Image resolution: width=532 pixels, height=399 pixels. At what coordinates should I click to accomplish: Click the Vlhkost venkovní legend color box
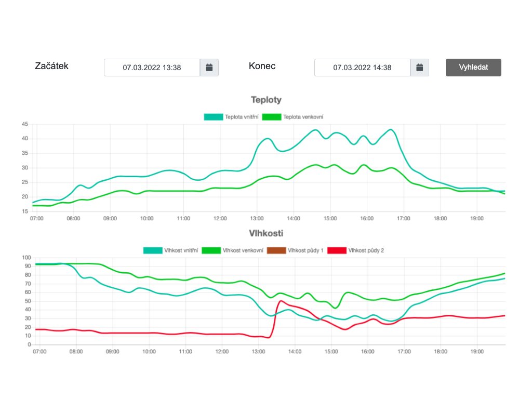(210, 250)
